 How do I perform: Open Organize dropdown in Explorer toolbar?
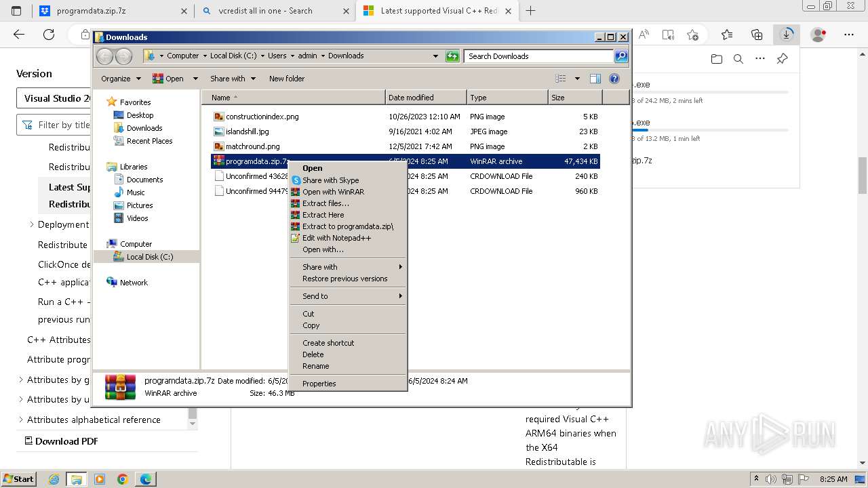(x=121, y=79)
